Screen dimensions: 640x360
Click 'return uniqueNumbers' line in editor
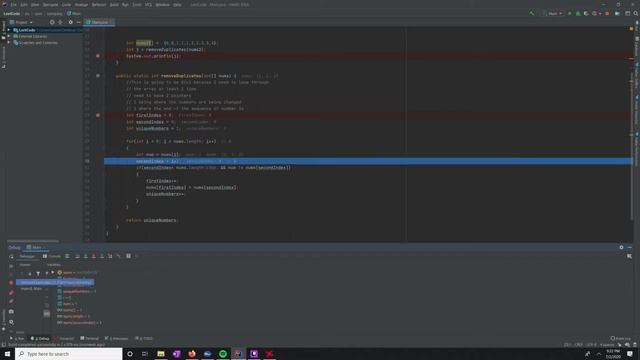[151, 220]
